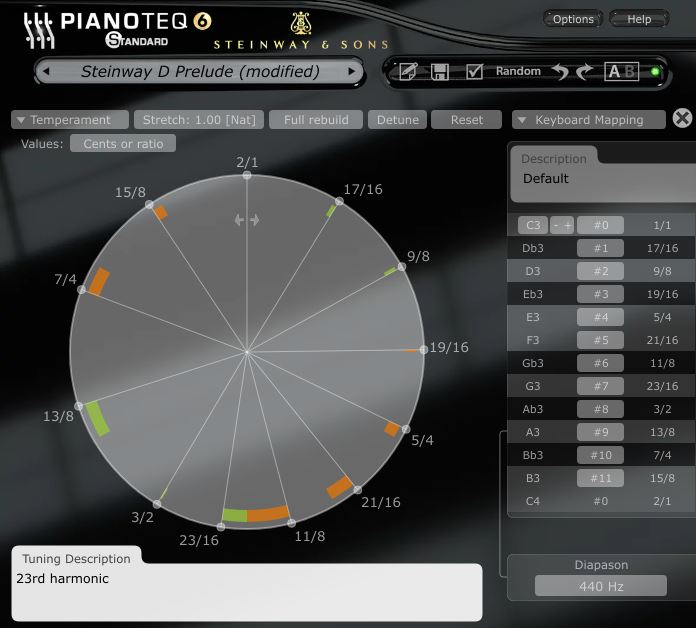Click the 2/1 ratio value for C4

pos(662,502)
